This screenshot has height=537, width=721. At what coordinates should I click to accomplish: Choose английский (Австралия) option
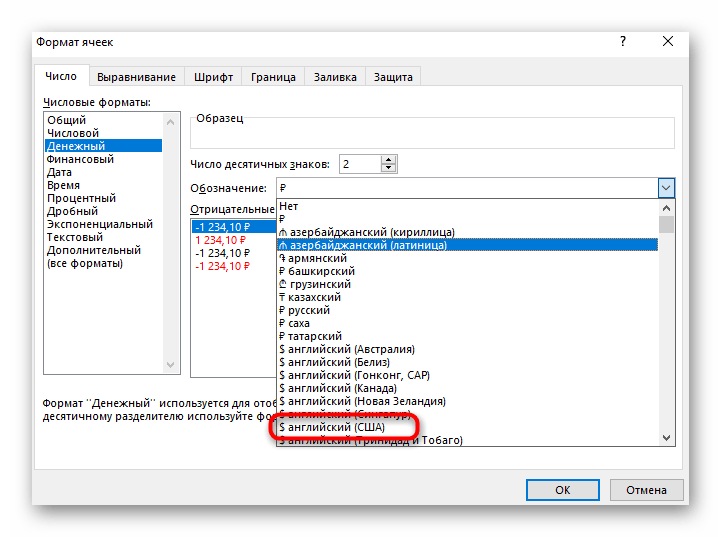(x=467, y=349)
